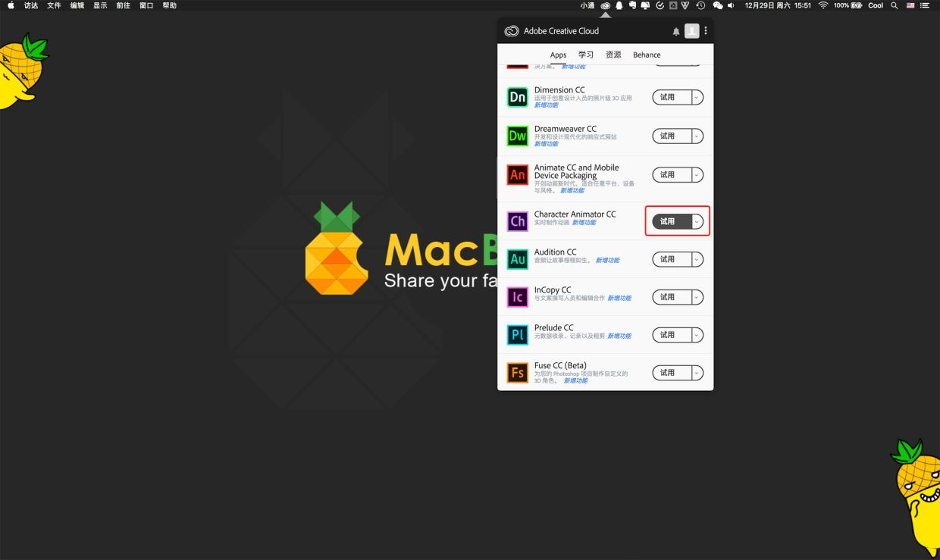Expand the dropdown arrow beside Dimension CC 试用
Viewport: 940px width, 560px height.
tap(697, 97)
